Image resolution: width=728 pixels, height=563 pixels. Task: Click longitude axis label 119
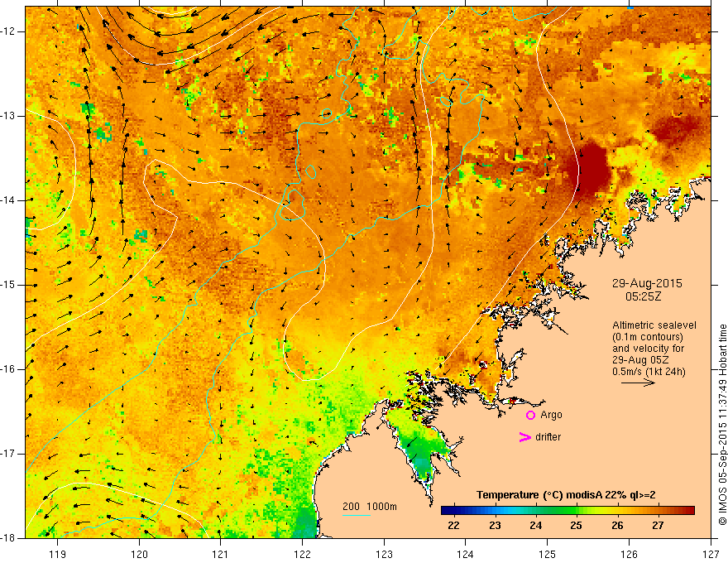point(58,554)
